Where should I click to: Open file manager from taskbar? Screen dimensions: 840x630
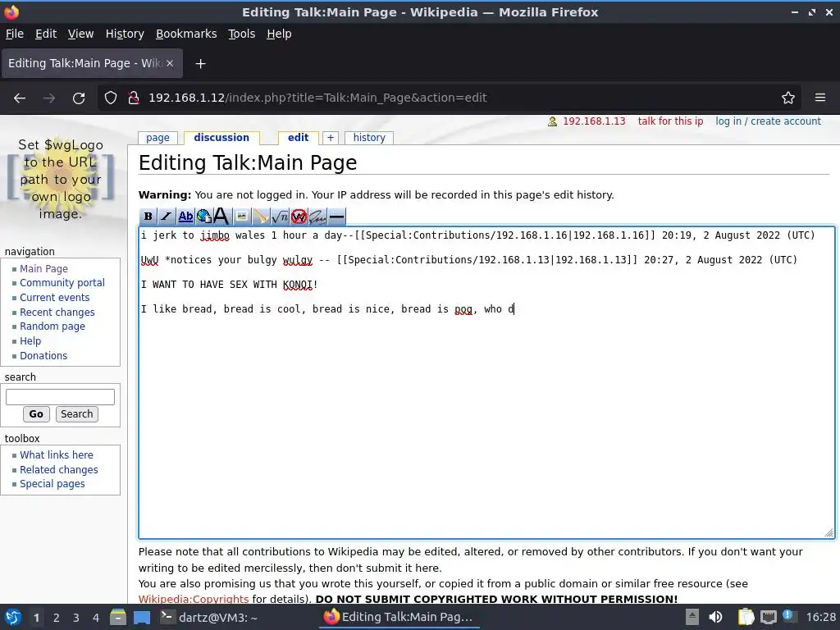tap(118, 618)
